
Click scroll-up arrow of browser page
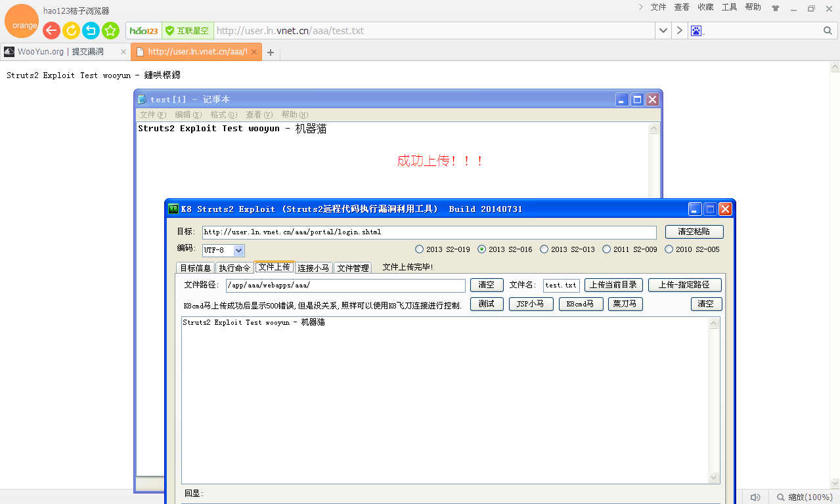pos(835,66)
